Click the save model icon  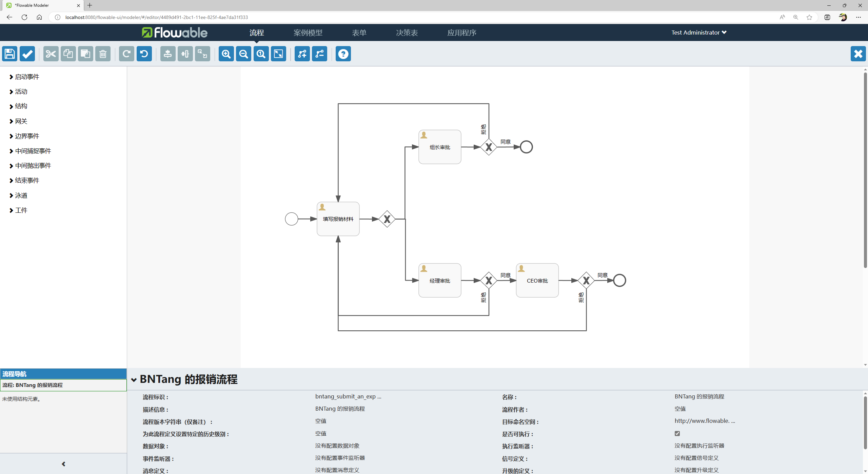pos(9,54)
